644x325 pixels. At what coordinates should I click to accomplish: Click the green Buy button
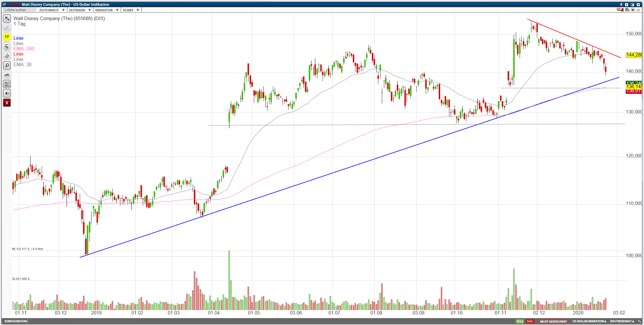coord(520,321)
